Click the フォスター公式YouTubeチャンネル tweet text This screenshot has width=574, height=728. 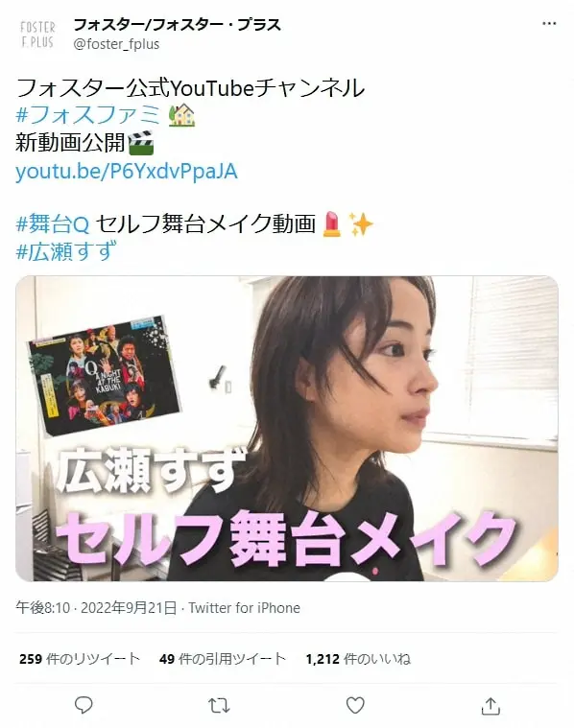191,87
